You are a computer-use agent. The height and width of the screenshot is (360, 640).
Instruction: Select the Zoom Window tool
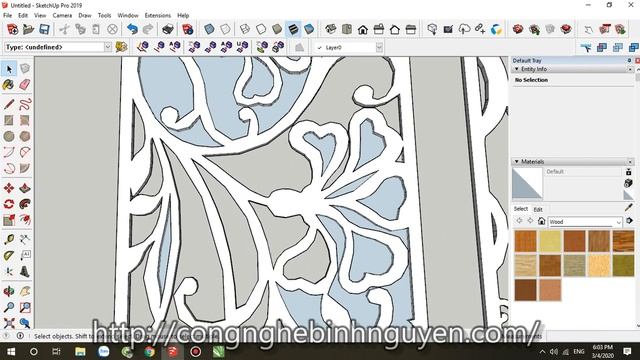(x=25, y=307)
